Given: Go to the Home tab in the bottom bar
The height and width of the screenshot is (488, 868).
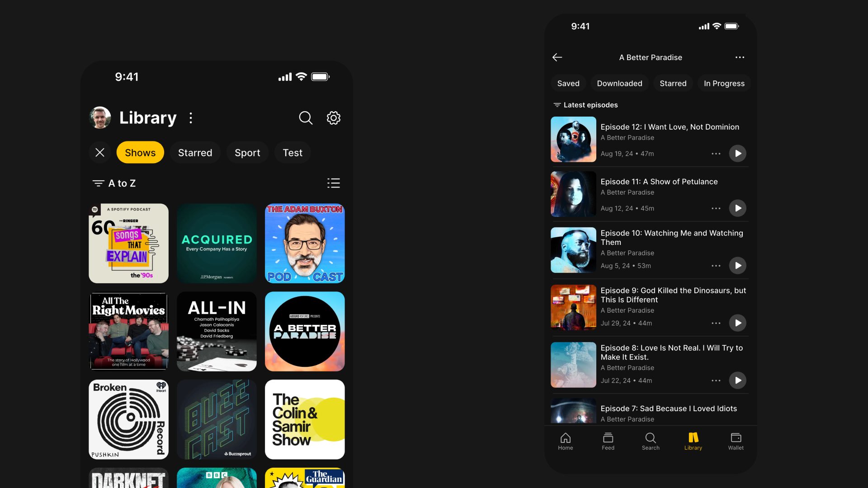Looking at the screenshot, I should pyautogui.click(x=565, y=441).
